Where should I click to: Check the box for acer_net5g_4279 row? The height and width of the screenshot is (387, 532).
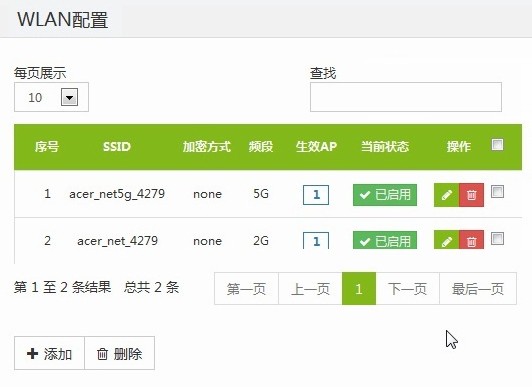pos(497,192)
